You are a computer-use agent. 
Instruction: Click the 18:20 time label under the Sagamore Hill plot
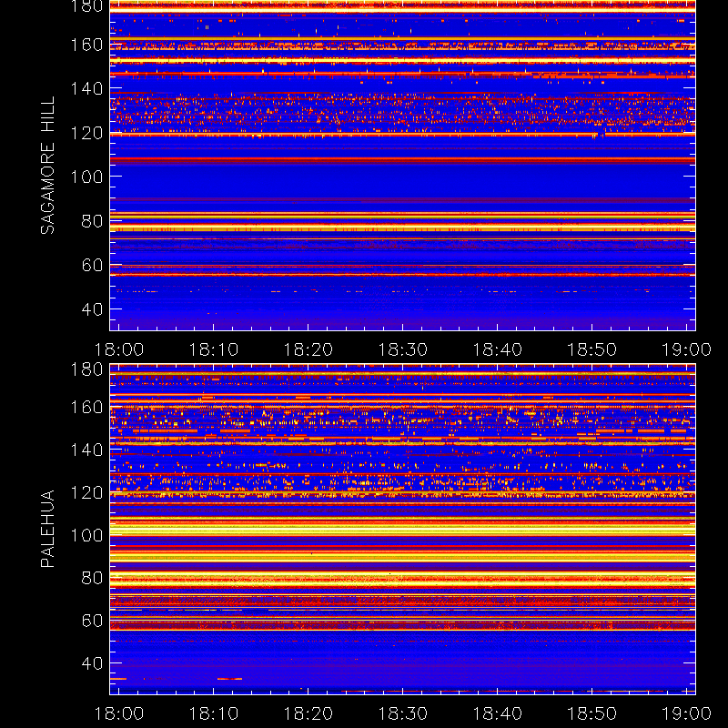(x=308, y=349)
